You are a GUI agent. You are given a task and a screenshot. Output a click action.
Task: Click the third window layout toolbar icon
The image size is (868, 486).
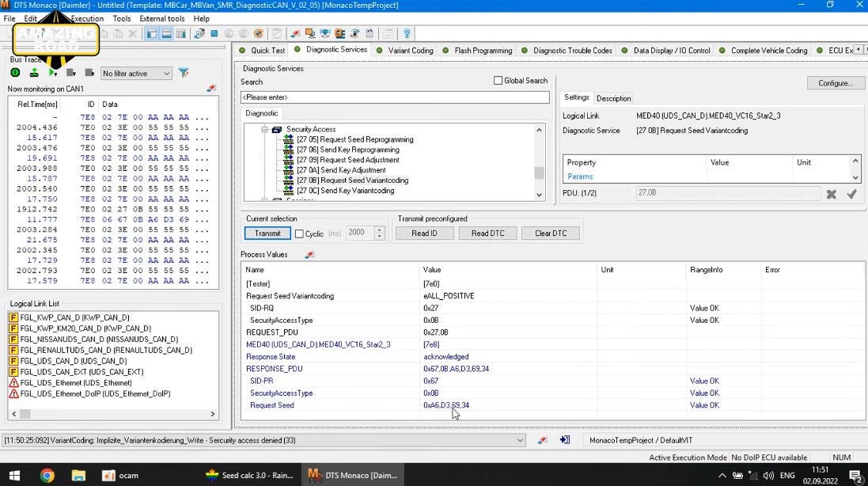pos(181,34)
